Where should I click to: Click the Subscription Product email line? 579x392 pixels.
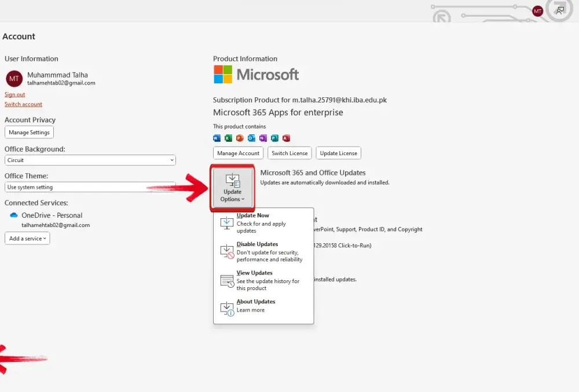(300, 100)
